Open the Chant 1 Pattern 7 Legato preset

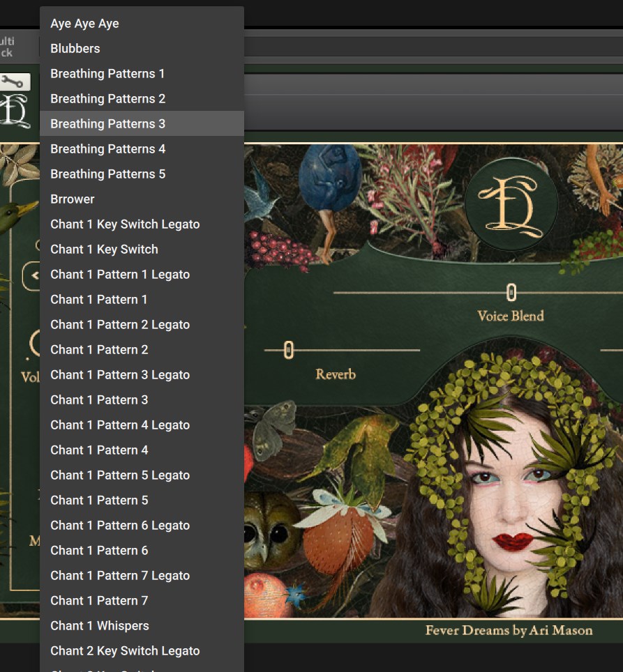point(120,576)
